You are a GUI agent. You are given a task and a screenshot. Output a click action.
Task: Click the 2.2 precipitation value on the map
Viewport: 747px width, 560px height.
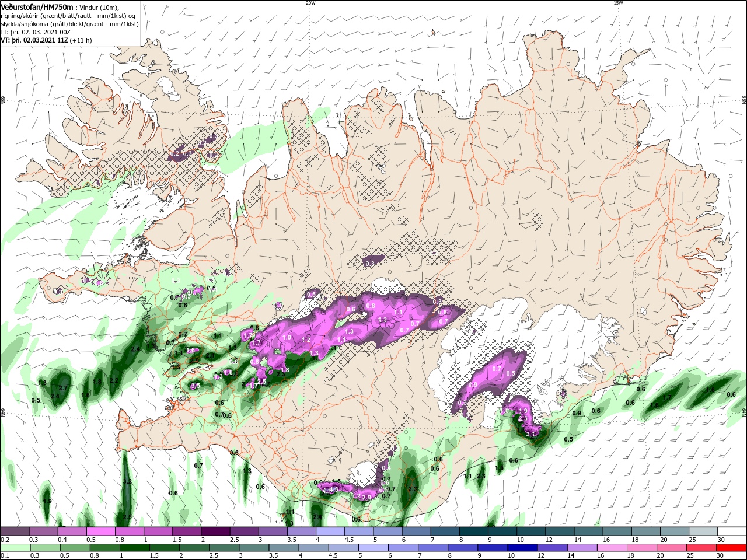[114, 380]
